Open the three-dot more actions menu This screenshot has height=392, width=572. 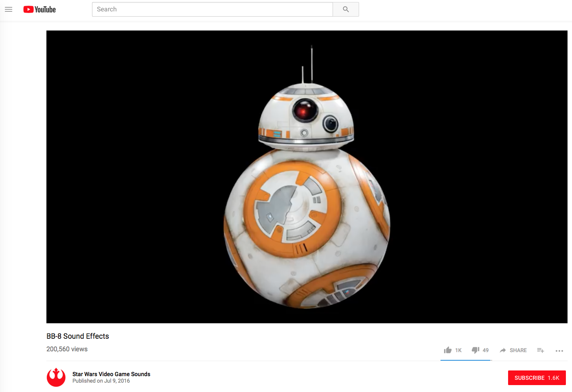[559, 351]
